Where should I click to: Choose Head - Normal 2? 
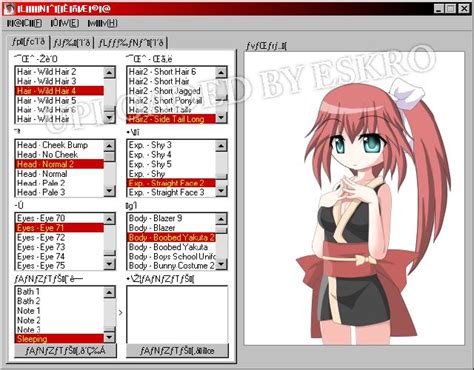tap(60, 164)
